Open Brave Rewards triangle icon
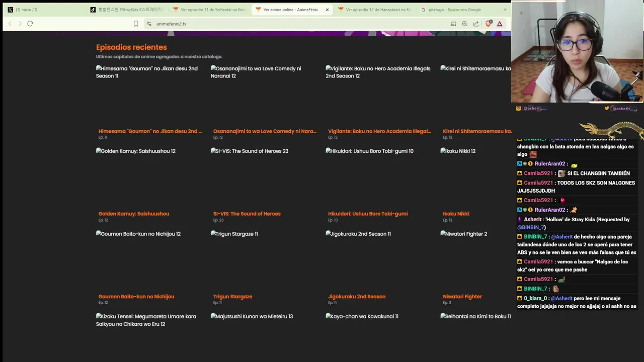 click(x=500, y=24)
